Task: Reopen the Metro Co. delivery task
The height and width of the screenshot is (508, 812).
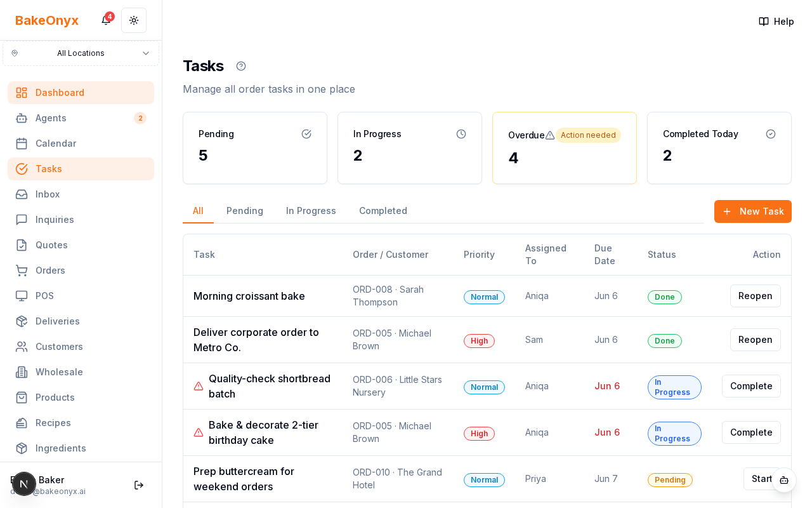Action: click(756, 340)
